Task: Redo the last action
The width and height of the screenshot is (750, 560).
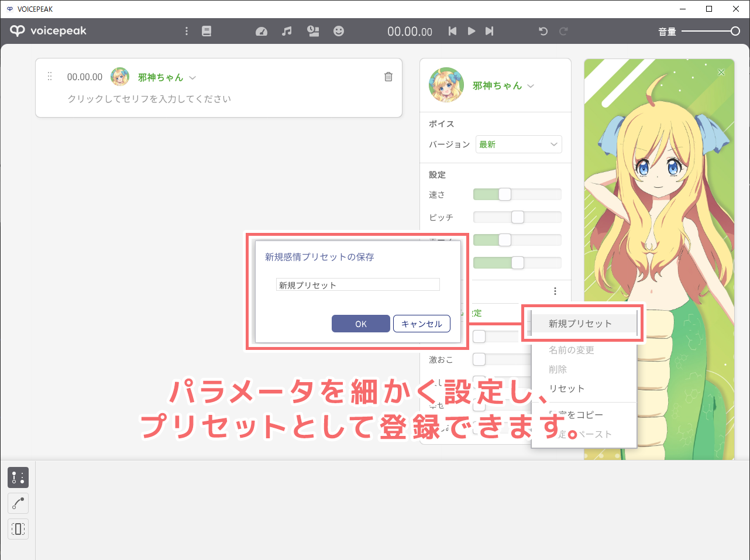Action: point(563,31)
